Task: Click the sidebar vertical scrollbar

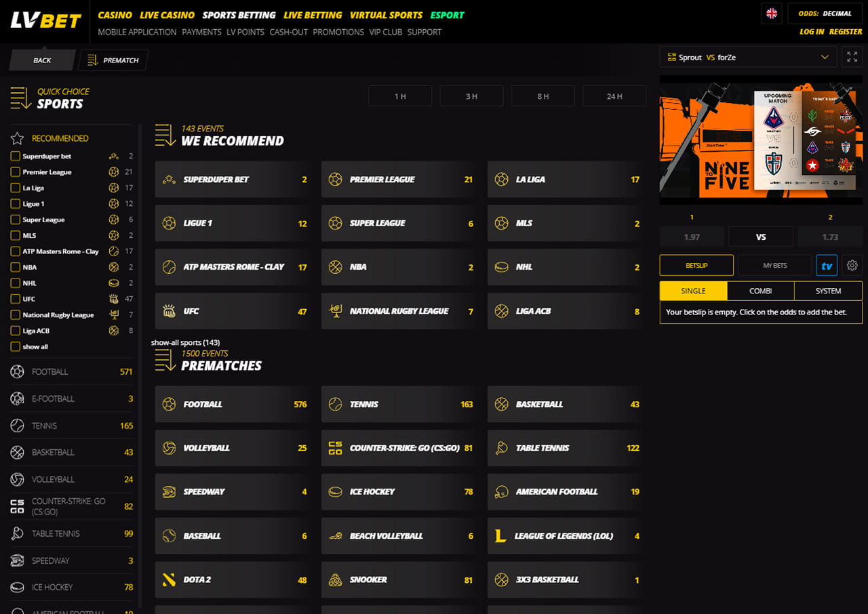Action: (x=140, y=366)
